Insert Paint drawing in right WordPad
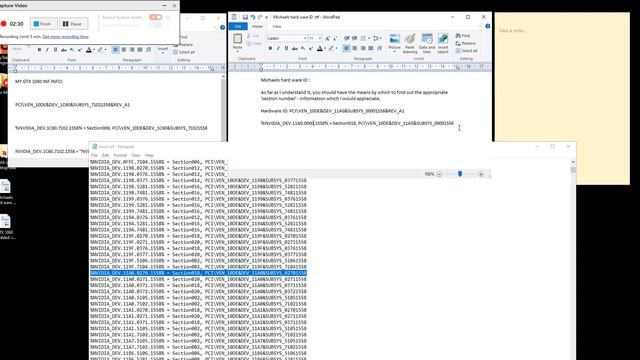The image size is (640, 360). pos(410,43)
